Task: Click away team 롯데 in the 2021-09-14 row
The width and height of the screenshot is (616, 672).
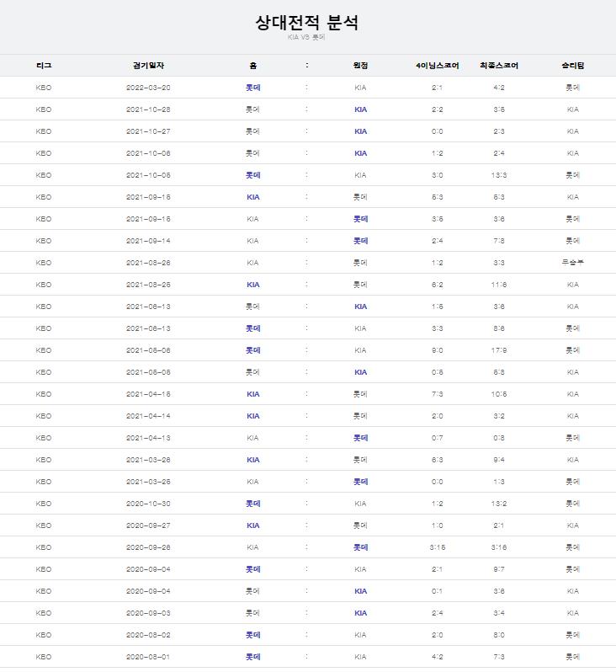Action: pyautogui.click(x=360, y=241)
